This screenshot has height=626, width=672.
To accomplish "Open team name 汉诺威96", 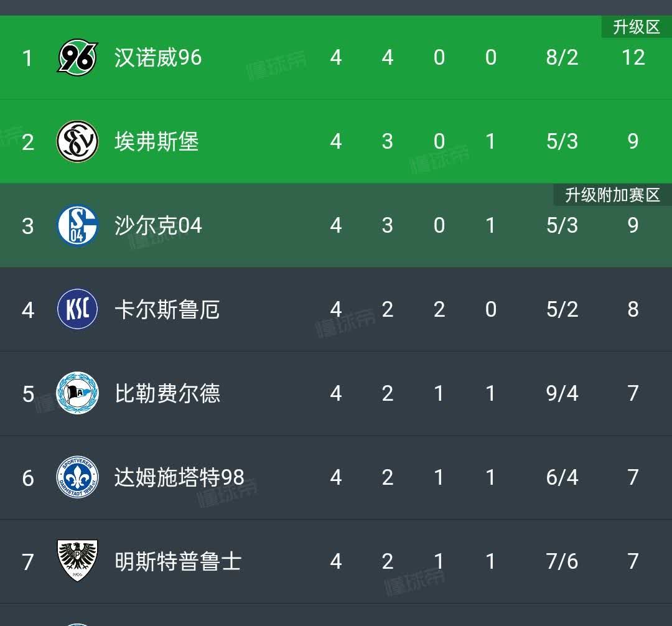I will pyautogui.click(x=158, y=58).
